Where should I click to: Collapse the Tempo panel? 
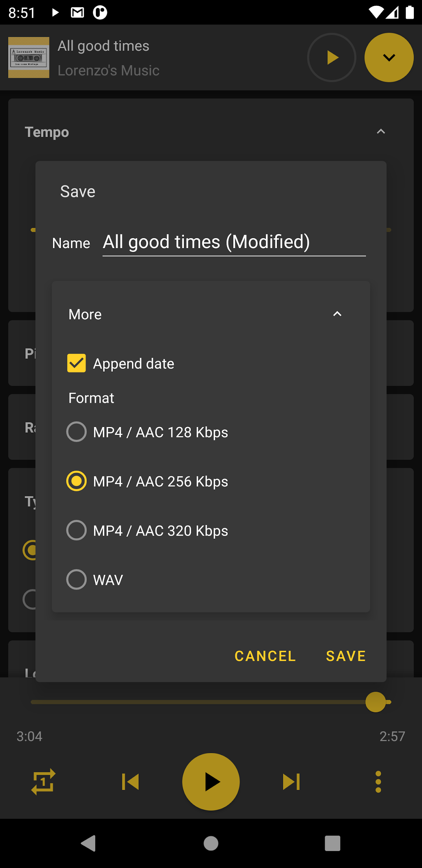pos(381,132)
